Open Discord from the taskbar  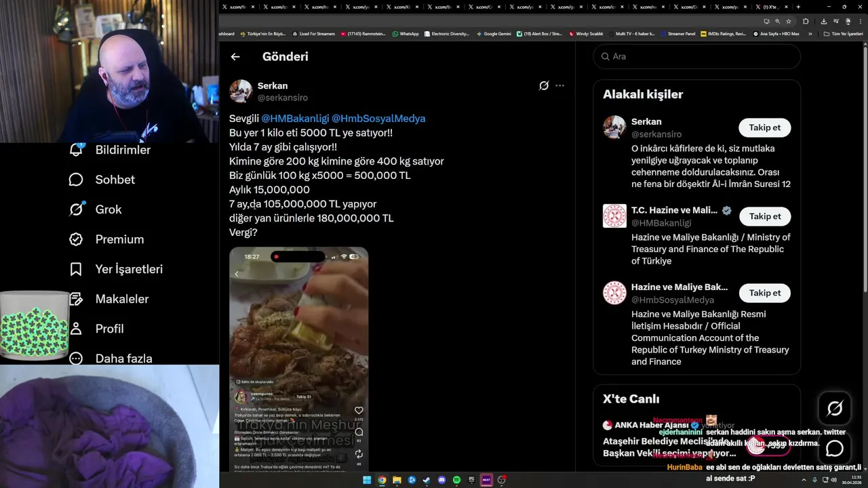(x=441, y=480)
